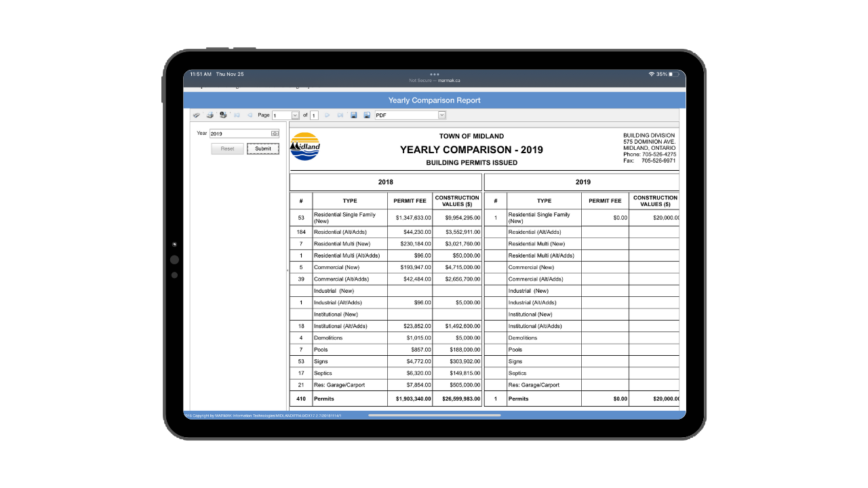This screenshot has height=488, width=868.
Task: Click the '$26,599,983.00' total value
Action: (x=461, y=399)
